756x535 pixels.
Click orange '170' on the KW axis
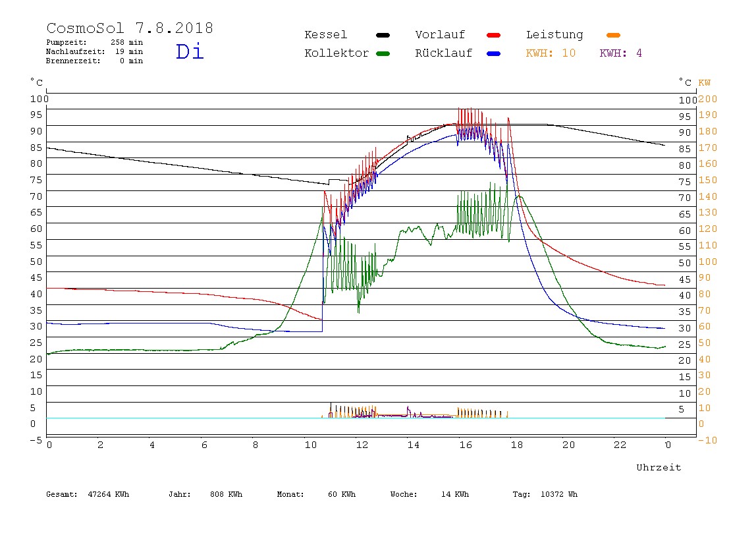708,148
